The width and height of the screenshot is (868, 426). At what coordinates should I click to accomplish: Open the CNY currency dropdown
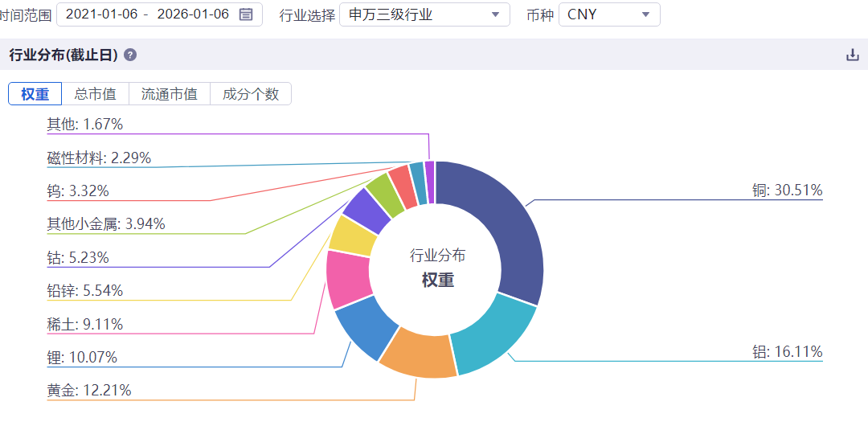[609, 14]
